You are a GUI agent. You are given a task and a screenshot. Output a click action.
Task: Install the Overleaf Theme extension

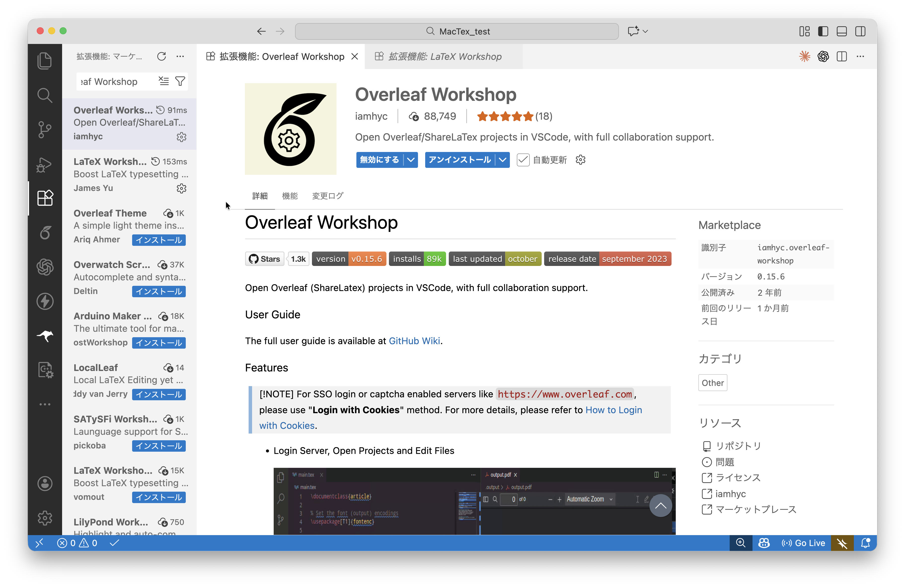point(159,240)
